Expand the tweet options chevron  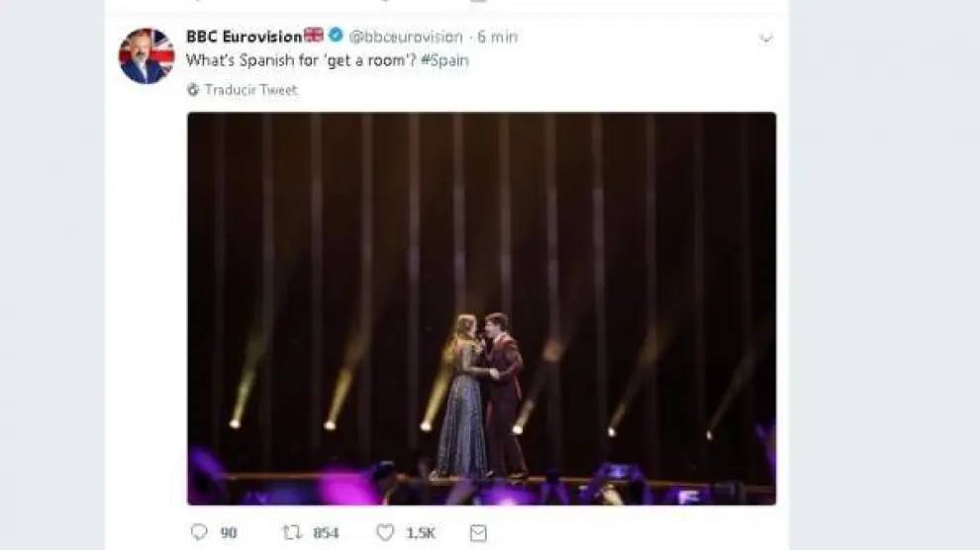pyautogui.click(x=764, y=38)
